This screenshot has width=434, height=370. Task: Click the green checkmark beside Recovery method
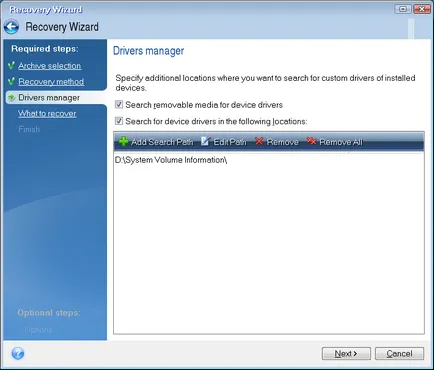[x=11, y=81]
